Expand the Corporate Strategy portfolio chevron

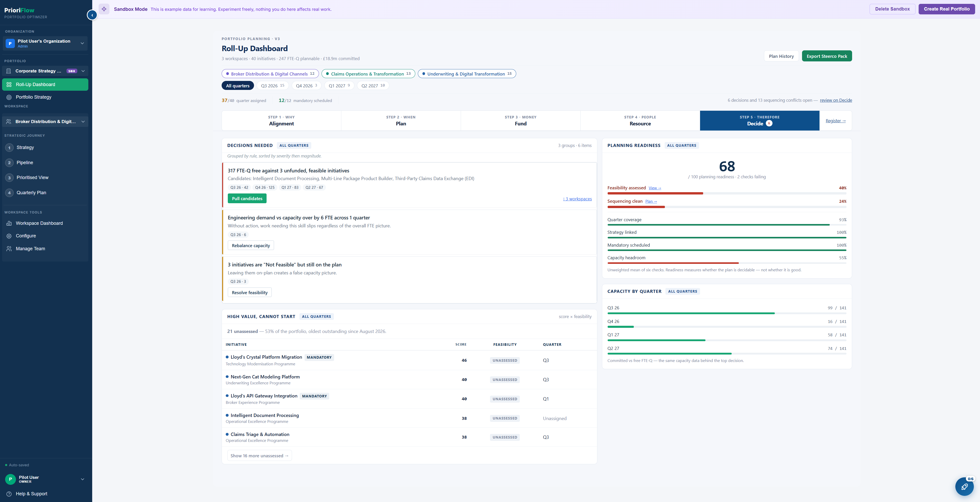[83, 71]
